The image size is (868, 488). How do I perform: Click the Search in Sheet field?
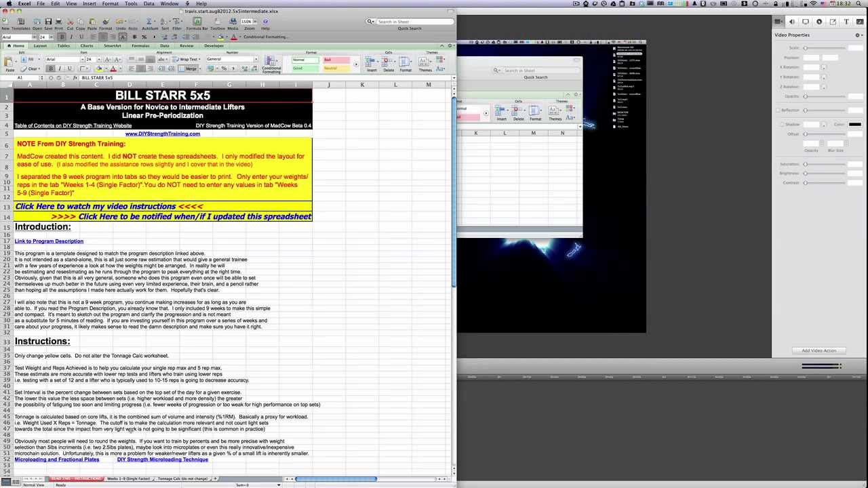(410, 22)
